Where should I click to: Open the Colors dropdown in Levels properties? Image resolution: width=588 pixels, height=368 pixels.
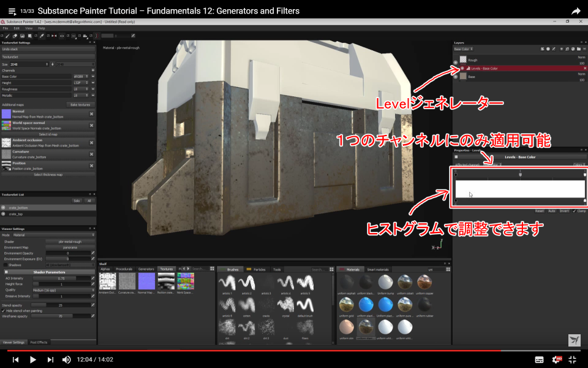point(579,165)
